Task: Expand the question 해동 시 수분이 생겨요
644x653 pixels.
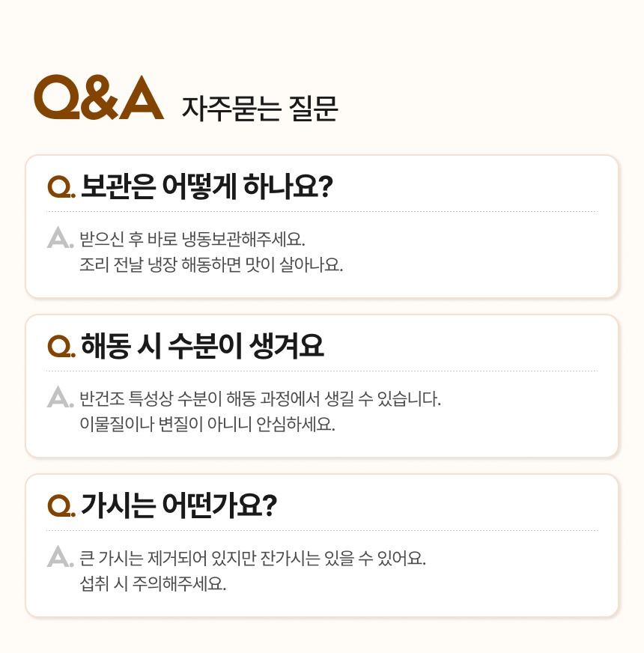Action: click(202, 345)
